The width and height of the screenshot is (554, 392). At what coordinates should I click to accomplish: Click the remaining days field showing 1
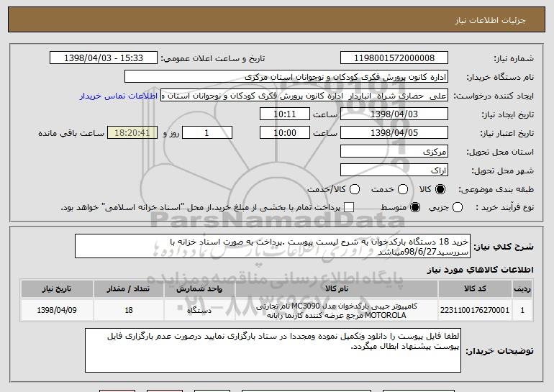(x=207, y=133)
